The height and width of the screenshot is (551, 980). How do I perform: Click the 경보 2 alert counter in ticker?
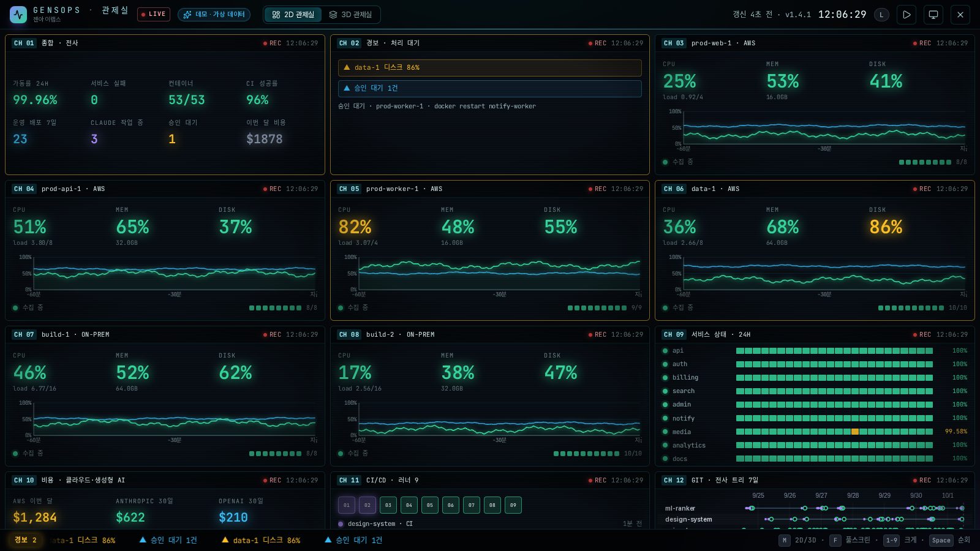[26, 540]
